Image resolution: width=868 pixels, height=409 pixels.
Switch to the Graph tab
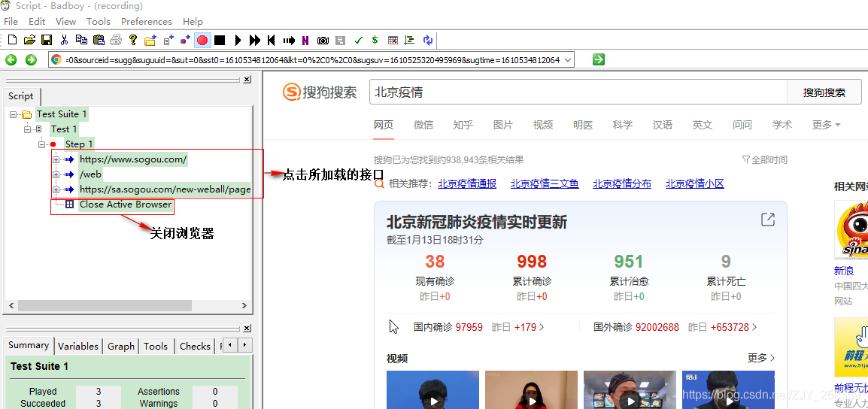120,346
